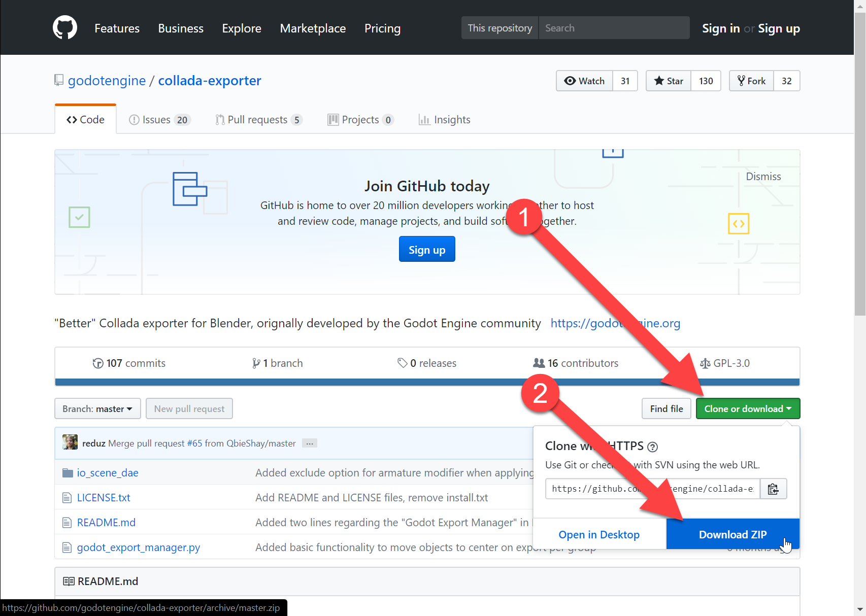Open the GitHub Octocat home logo
This screenshot has width=866, height=616.
pos(65,27)
